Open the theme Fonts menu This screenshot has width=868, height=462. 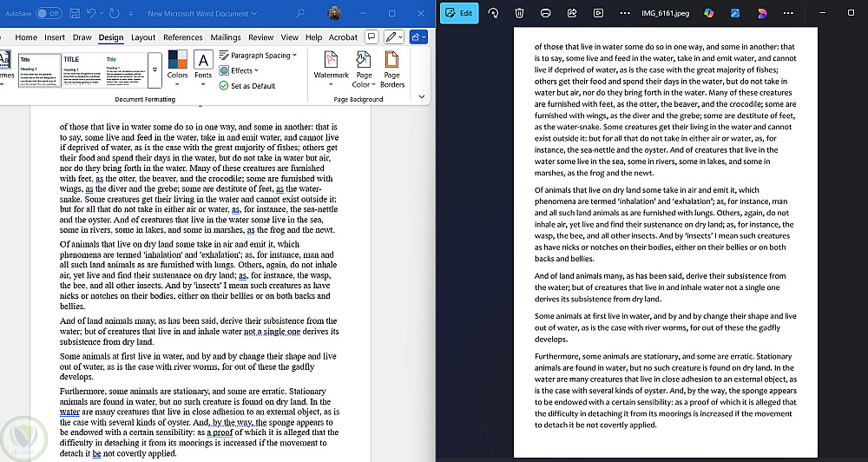pyautogui.click(x=203, y=68)
